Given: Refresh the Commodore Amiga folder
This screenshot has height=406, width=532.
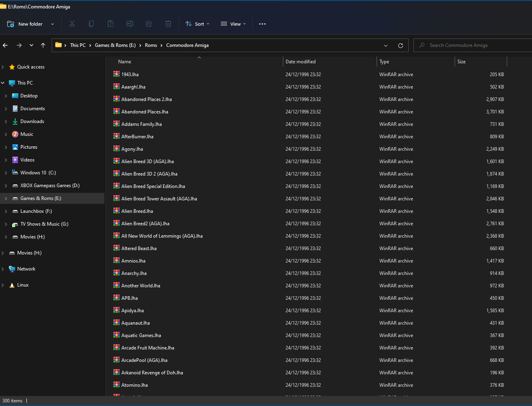Looking at the screenshot, I should pyautogui.click(x=400, y=45).
